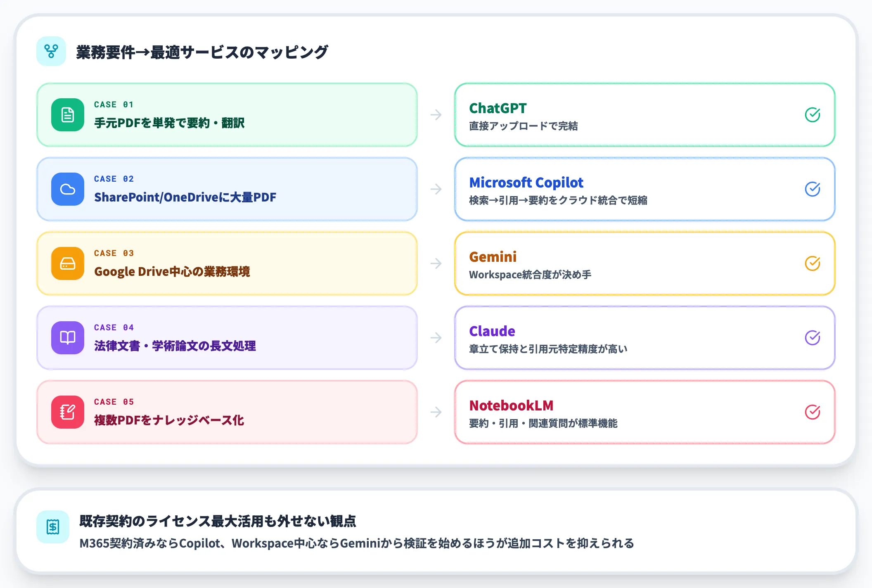Click the arrow pointing to NotebookLM
Viewport: 872px width, 588px height.
coord(436,412)
